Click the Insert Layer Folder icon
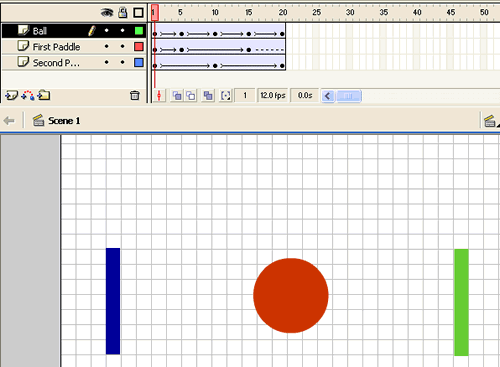Screen dimensions: 500x367 [x=44, y=96]
